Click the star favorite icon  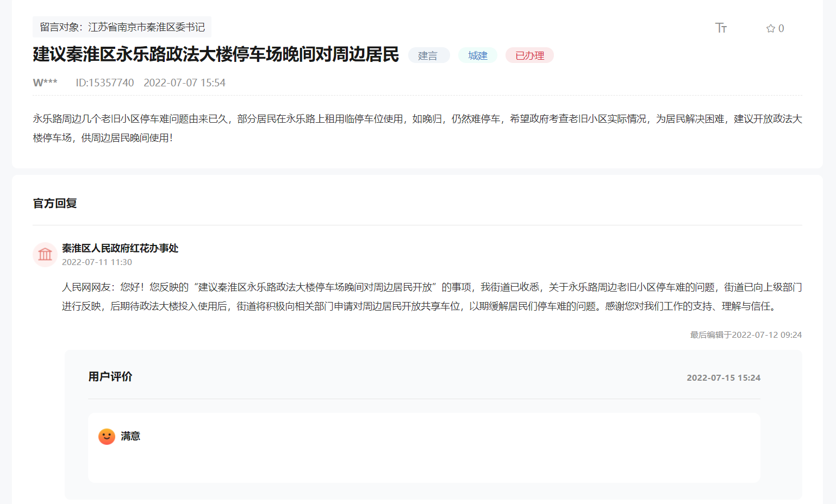770,29
